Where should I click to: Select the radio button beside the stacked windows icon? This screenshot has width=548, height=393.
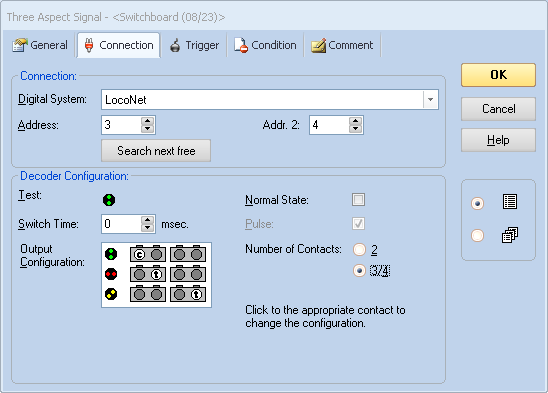pos(477,235)
